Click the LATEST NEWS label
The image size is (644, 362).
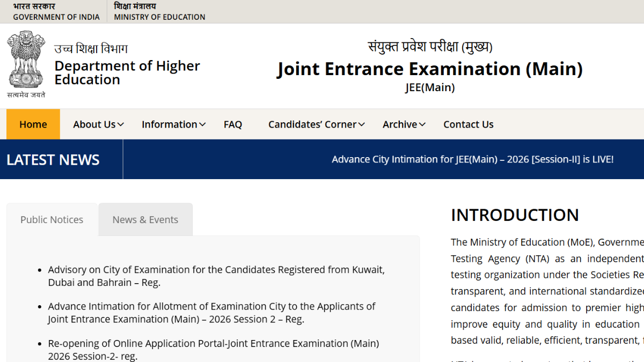pos(53,160)
